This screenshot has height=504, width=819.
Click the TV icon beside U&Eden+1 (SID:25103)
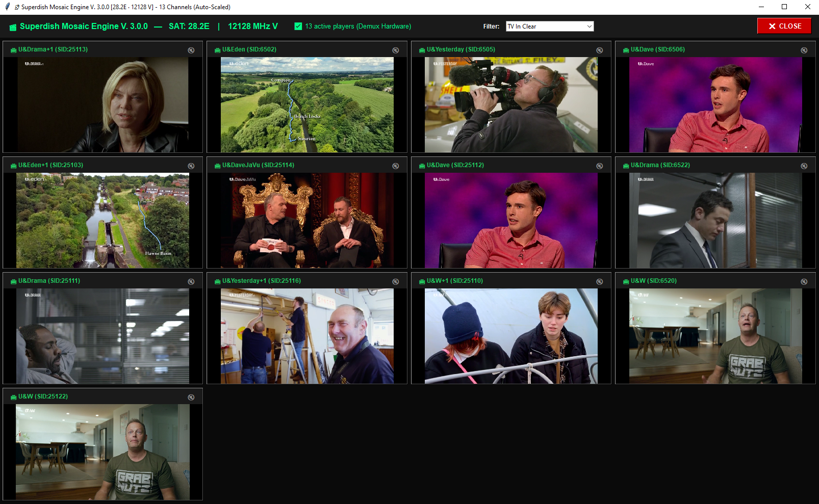click(14, 166)
